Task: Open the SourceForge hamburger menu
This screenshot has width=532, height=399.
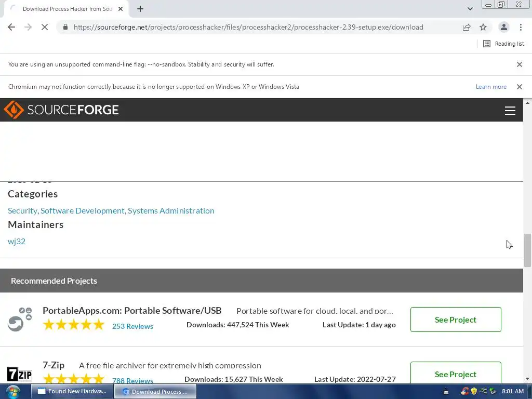Action: pos(510,110)
